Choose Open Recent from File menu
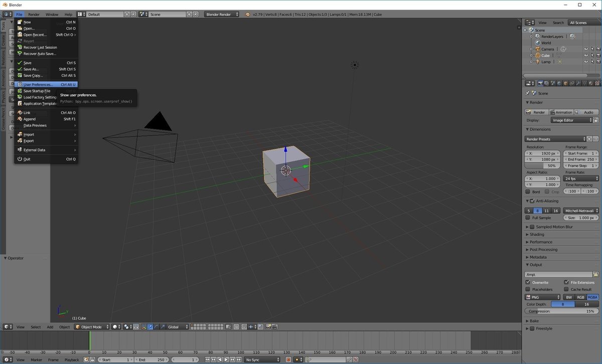Viewport: 602px width, 364px height. 46,35
